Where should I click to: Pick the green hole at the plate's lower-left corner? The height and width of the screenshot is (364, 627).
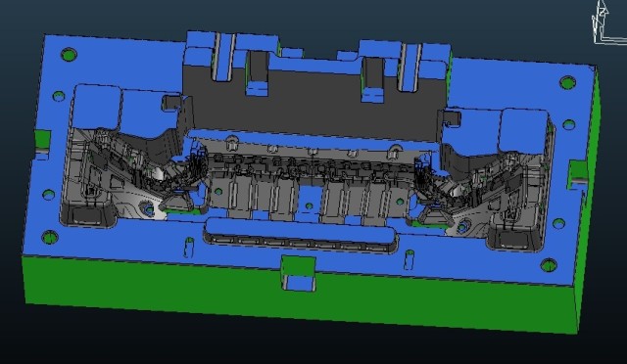tap(50, 238)
